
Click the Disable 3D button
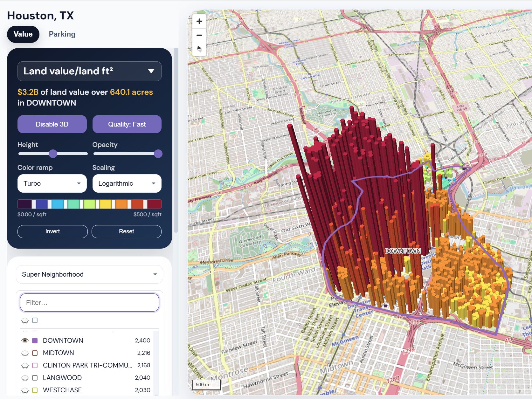click(52, 124)
